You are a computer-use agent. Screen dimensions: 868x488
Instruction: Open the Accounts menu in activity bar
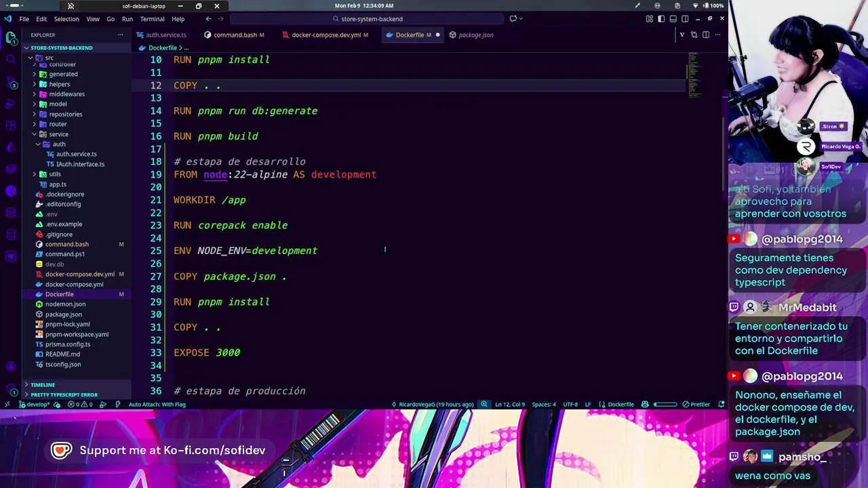coord(11,367)
